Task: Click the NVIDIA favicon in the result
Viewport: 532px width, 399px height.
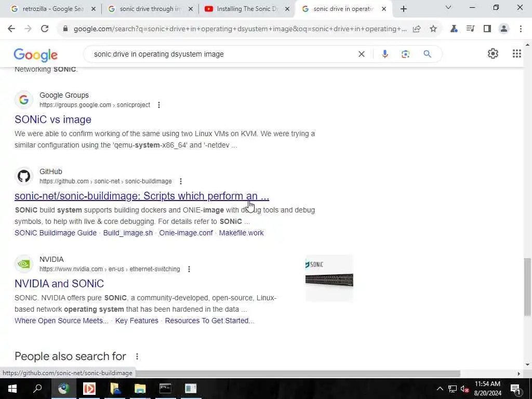Action: click(x=24, y=263)
